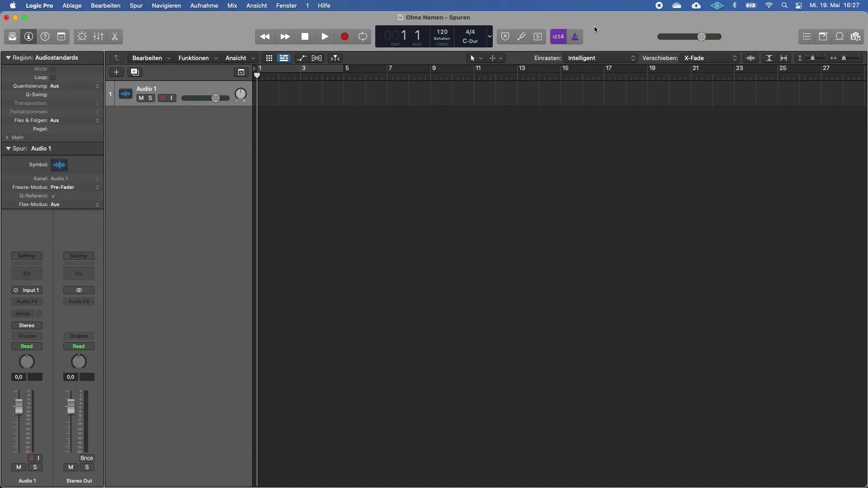
Task: Open the Toolbar toggle icon
Action: [x=61, y=37]
